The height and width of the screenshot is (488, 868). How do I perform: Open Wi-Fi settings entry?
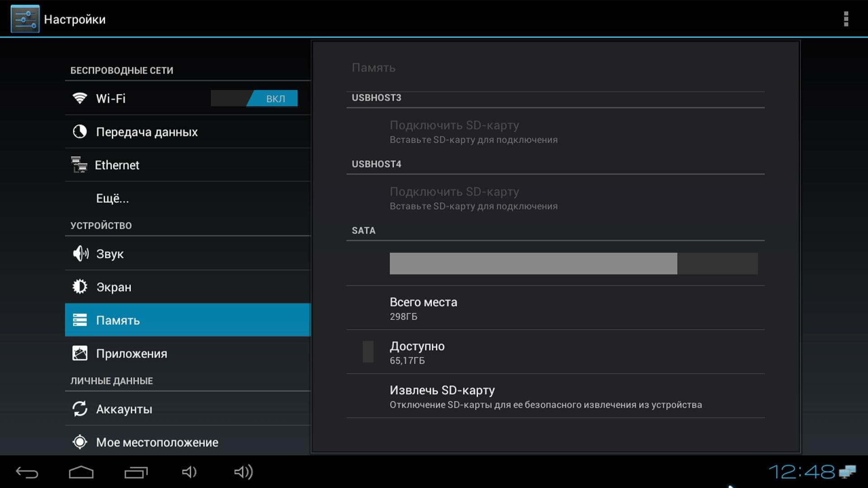(111, 99)
